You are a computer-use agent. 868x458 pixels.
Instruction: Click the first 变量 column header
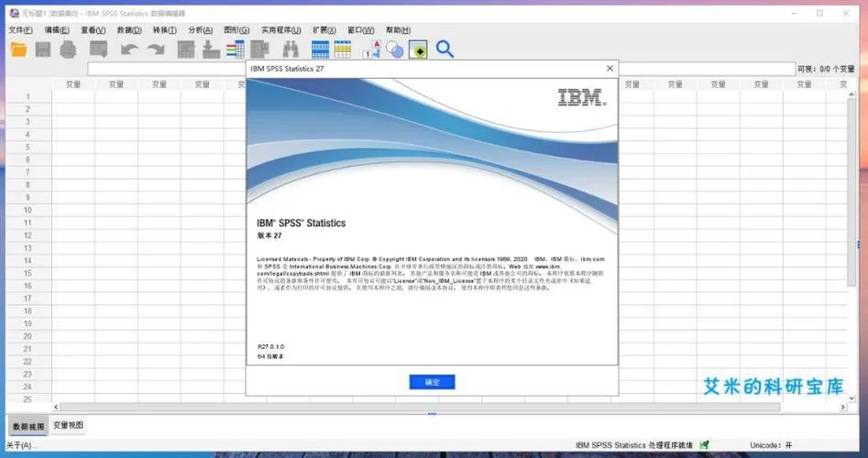(73, 84)
